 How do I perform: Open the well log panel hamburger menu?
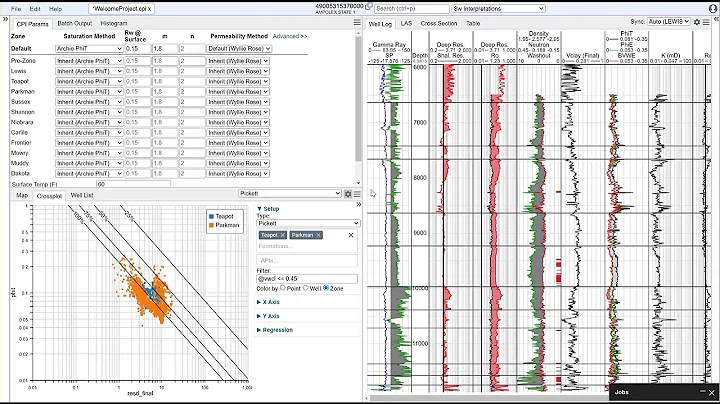coord(706,22)
